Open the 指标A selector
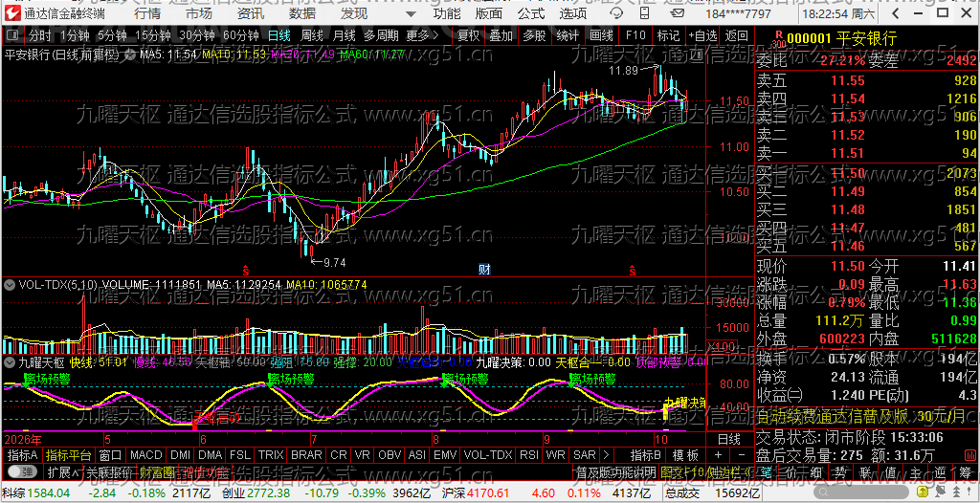This screenshot has height=503, width=980. pyautogui.click(x=23, y=455)
